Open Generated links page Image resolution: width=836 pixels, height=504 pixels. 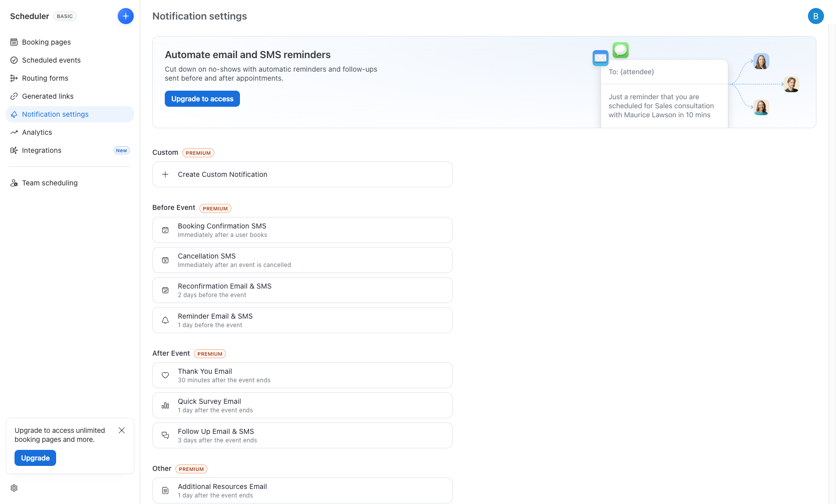tap(70, 96)
